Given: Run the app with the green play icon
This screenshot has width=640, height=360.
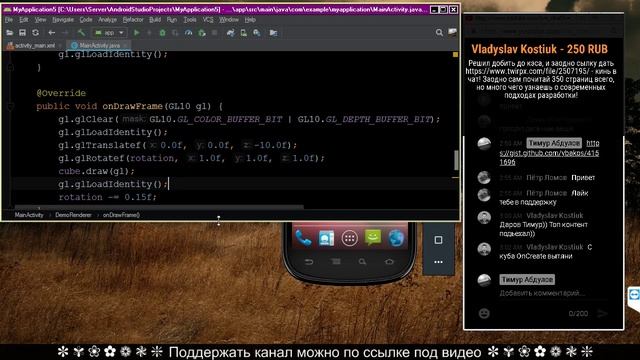Looking at the screenshot, I should point(137,33).
